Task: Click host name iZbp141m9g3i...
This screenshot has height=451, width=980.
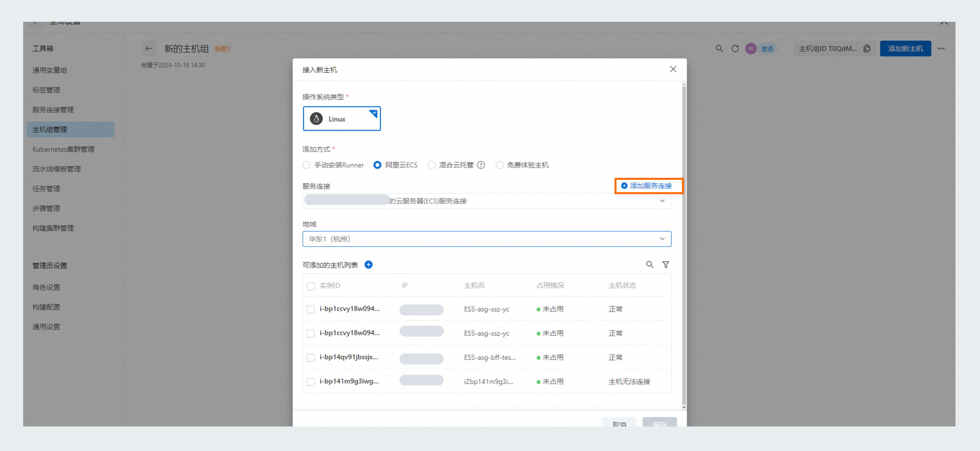Action: click(488, 382)
